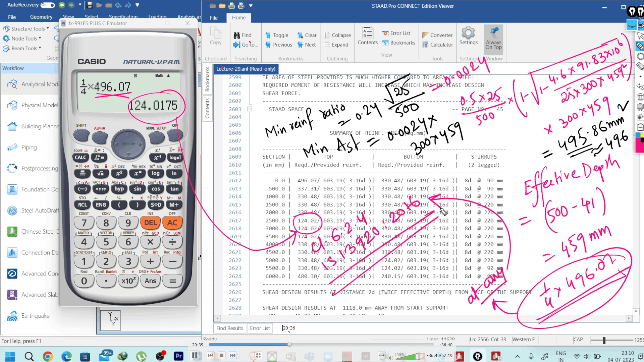The height and width of the screenshot is (362, 644).
Task: Jump to the Next bookmark
Action: [x=307, y=45]
